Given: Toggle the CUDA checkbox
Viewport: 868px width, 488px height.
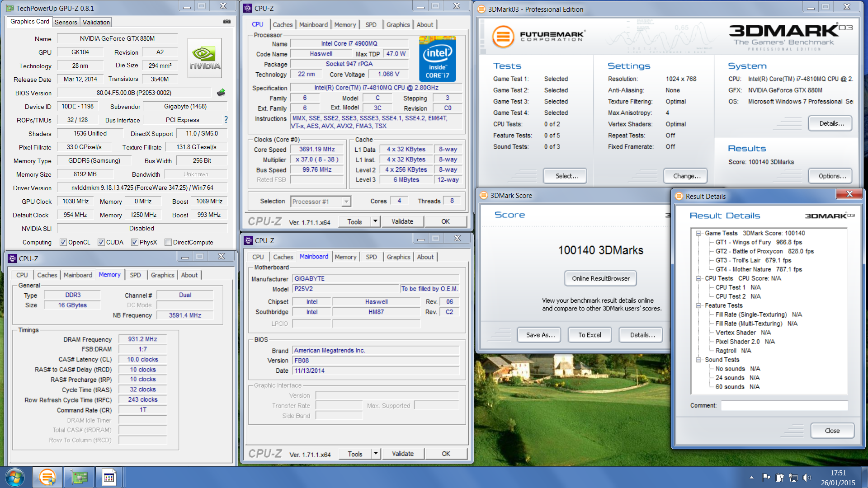Looking at the screenshot, I should [x=101, y=242].
